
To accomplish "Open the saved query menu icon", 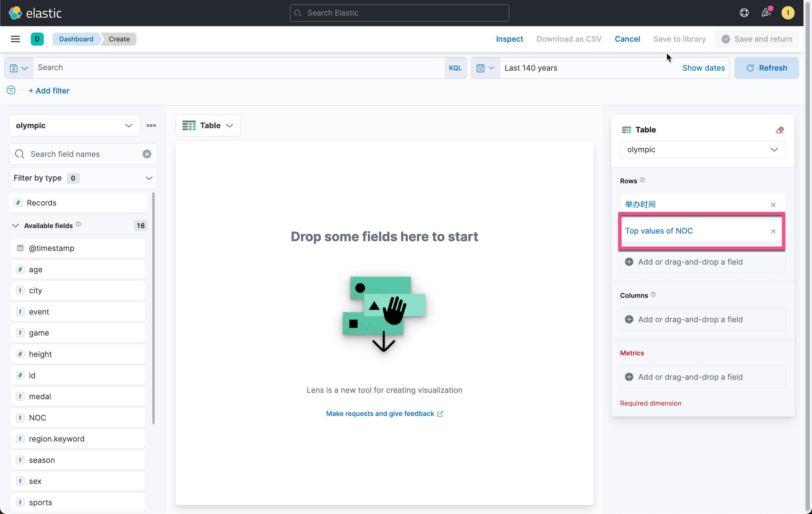I will coord(19,68).
